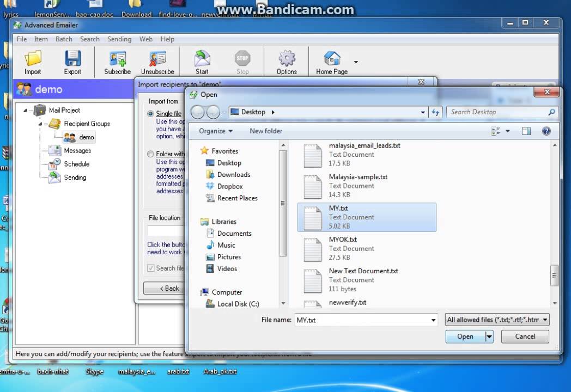Screen dimensions: 571x392
Task: Click the File name input field
Action: coord(362,320)
